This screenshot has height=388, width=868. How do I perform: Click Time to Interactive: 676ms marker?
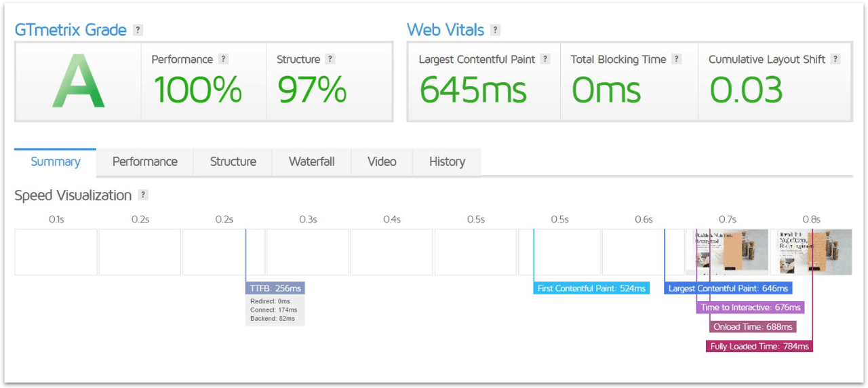[751, 307]
